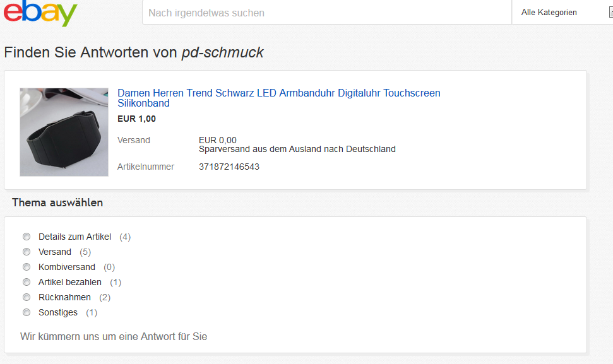Screen dimensions: 613x364
Task: Click the Rücknahmen topic label
Action: 64,297
